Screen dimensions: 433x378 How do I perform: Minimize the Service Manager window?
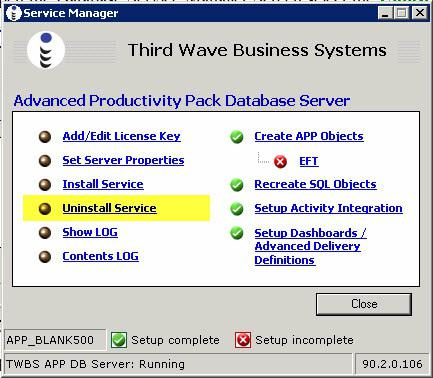(385, 13)
